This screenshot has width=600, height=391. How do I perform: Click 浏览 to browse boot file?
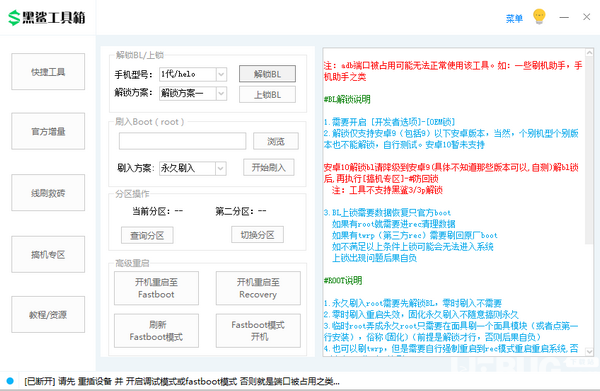pyautogui.click(x=276, y=141)
